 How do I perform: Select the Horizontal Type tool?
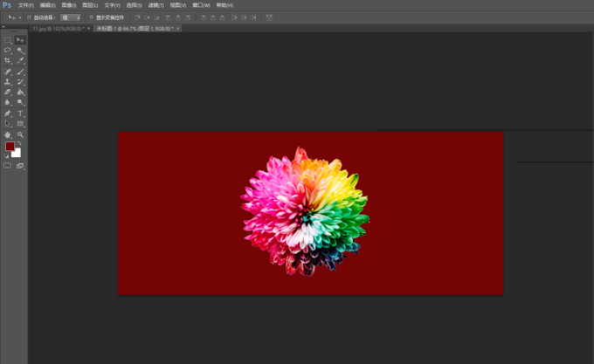click(20, 113)
